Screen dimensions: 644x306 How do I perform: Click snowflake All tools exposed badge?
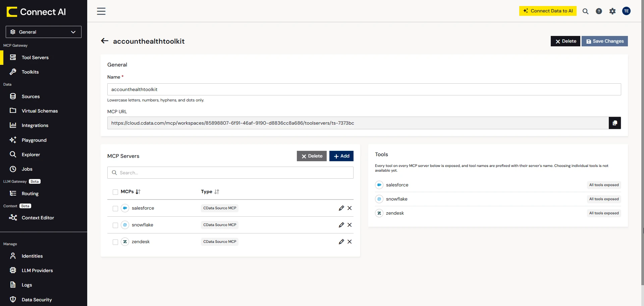click(x=604, y=199)
